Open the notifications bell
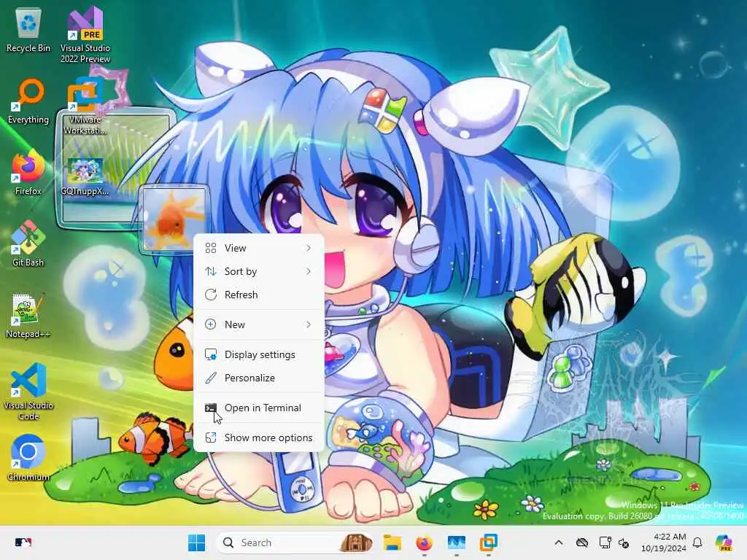The image size is (747, 560). (697, 542)
